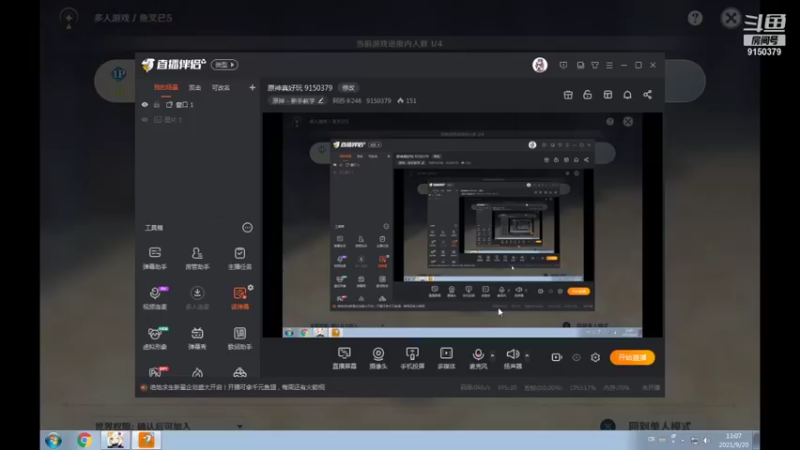Start recording with the video record icon

click(557, 357)
